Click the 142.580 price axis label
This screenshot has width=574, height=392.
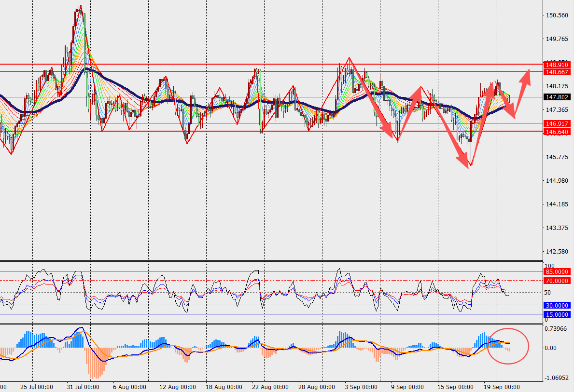pyautogui.click(x=557, y=252)
